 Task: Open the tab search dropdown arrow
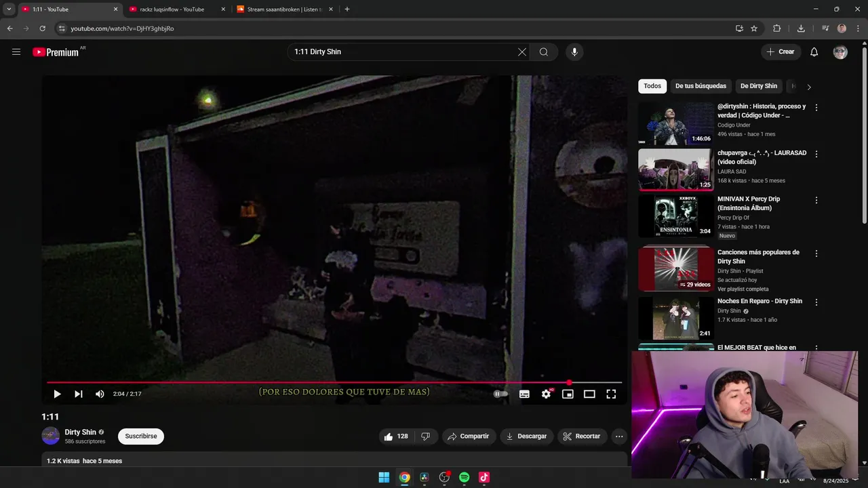(9, 9)
